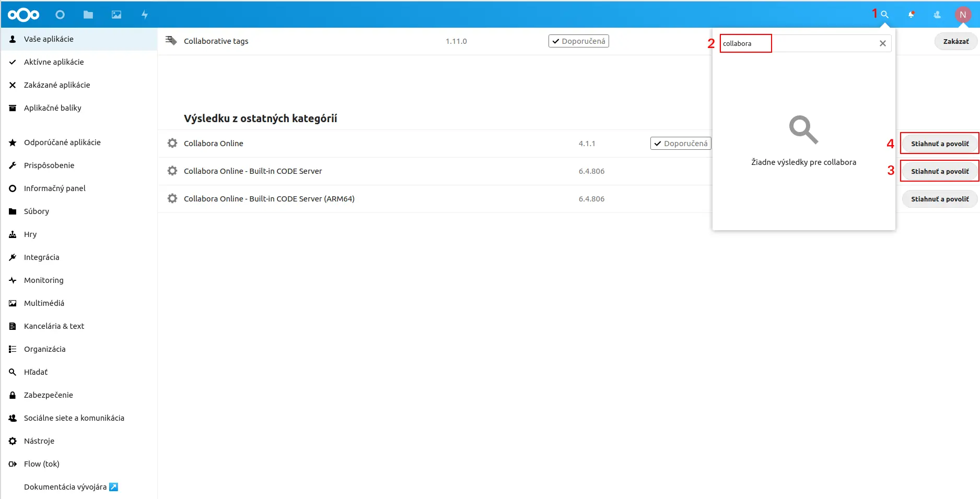
Task: Click the search input containing collabora
Action: [804, 43]
